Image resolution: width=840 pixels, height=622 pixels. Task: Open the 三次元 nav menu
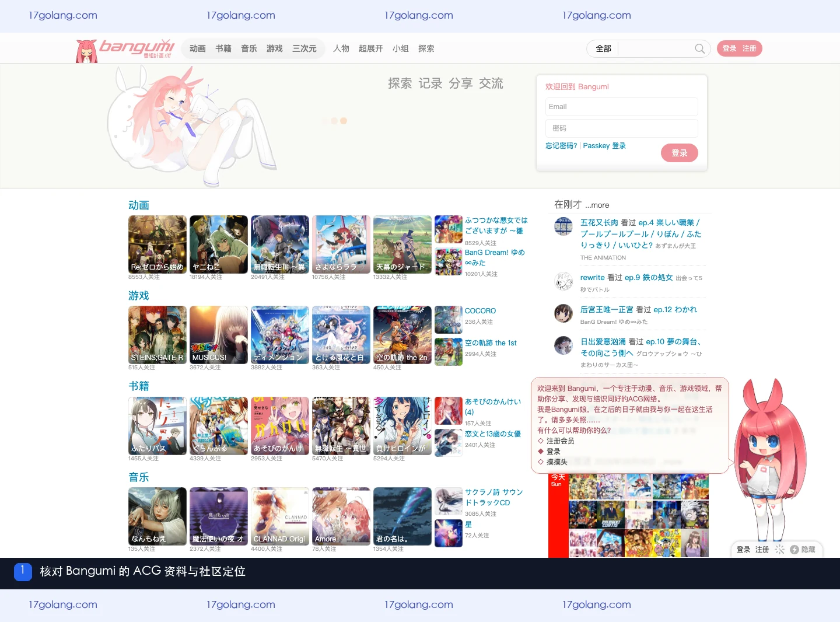click(304, 48)
